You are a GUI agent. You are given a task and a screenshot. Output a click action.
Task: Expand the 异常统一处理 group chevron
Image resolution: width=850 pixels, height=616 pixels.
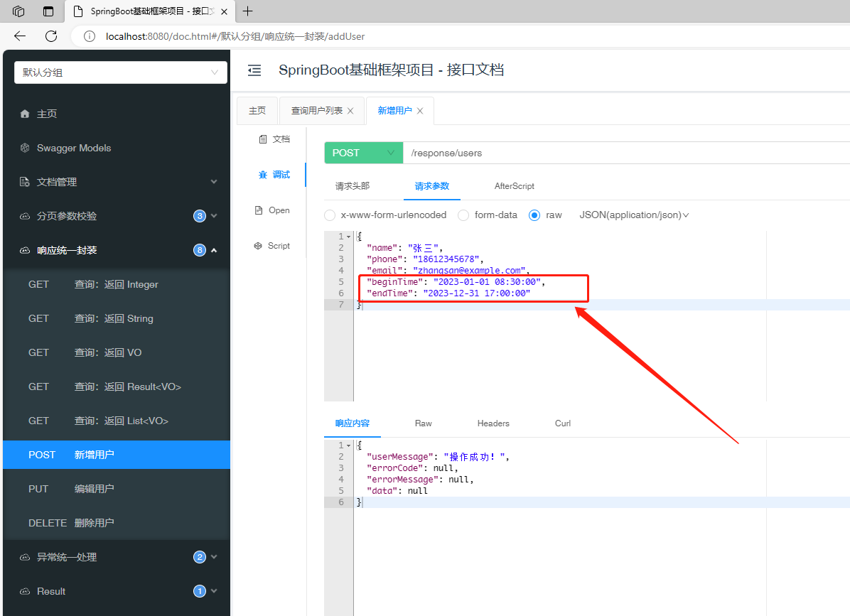pyautogui.click(x=214, y=557)
